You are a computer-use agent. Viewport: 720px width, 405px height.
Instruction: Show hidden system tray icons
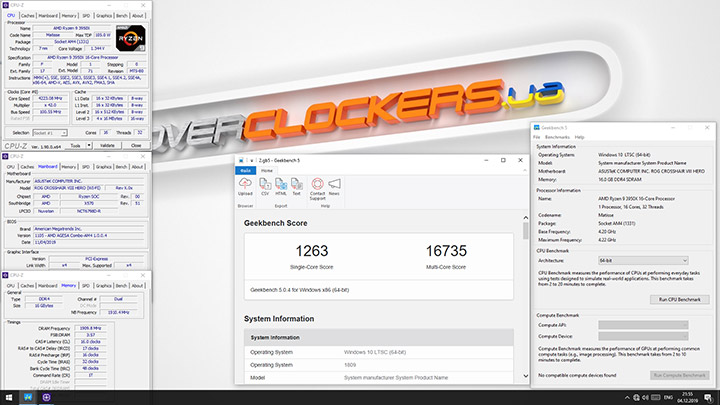click(x=627, y=398)
